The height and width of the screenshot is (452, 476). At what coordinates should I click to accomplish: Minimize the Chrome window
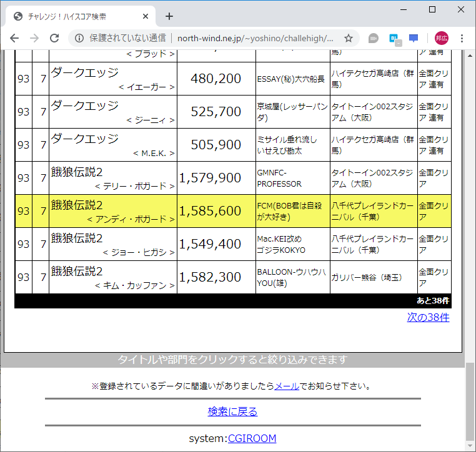coord(404,10)
